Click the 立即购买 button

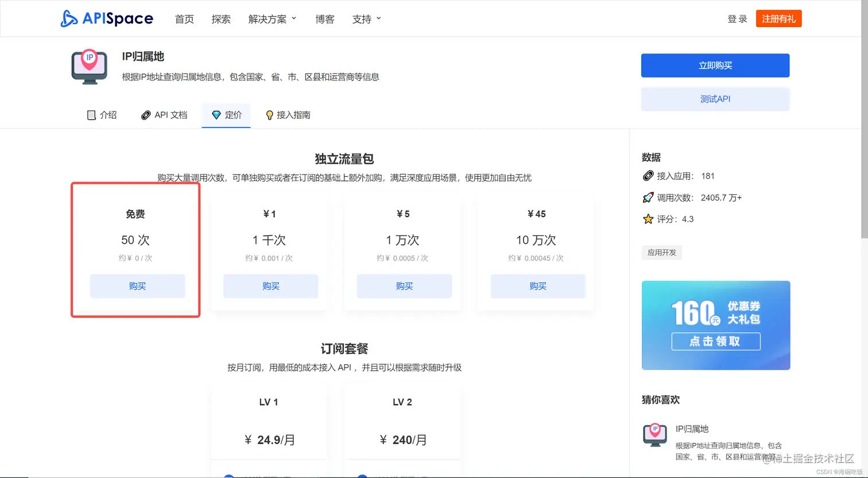(x=715, y=65)
